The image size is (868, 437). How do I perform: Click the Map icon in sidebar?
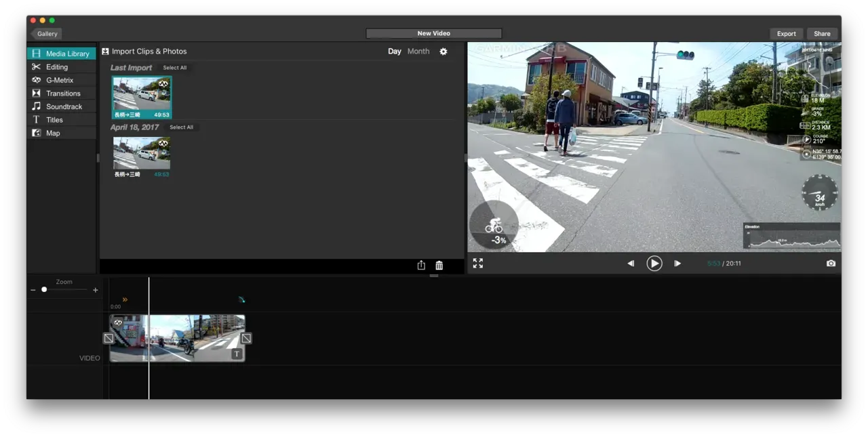[x=37, y=133]
